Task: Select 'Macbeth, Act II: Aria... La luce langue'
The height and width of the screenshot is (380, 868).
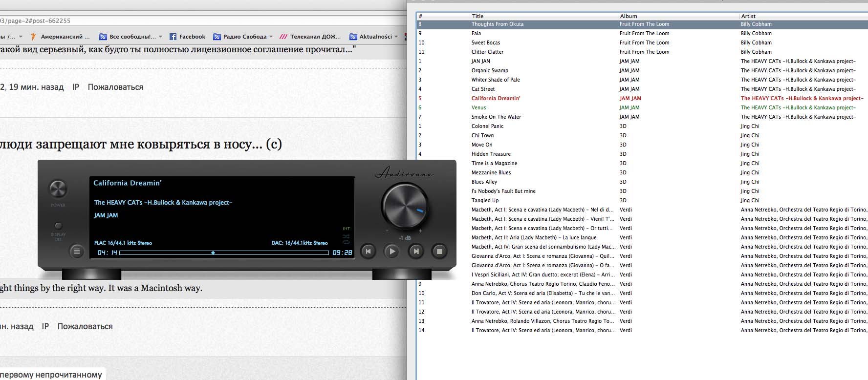Action: point(642,237)
